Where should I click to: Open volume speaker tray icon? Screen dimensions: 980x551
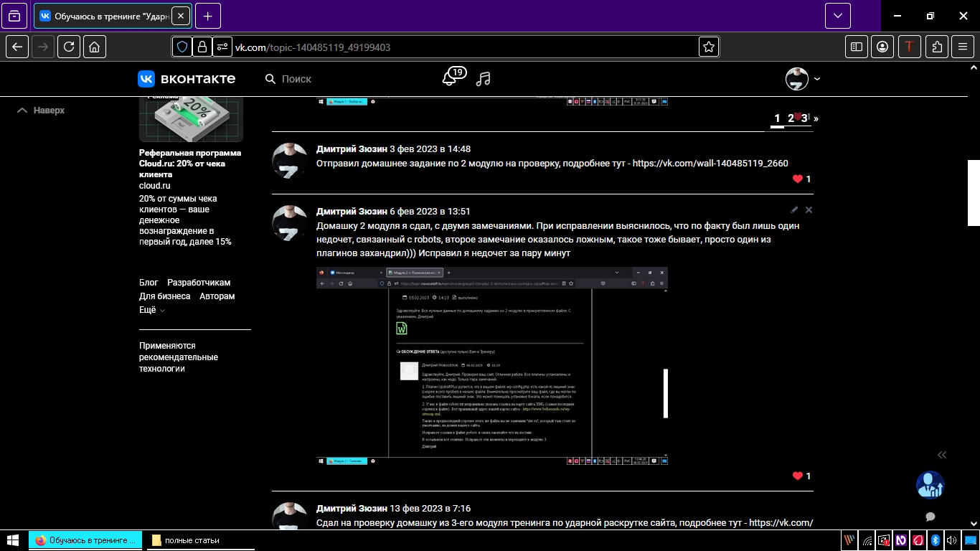click(x=951, y=540)
